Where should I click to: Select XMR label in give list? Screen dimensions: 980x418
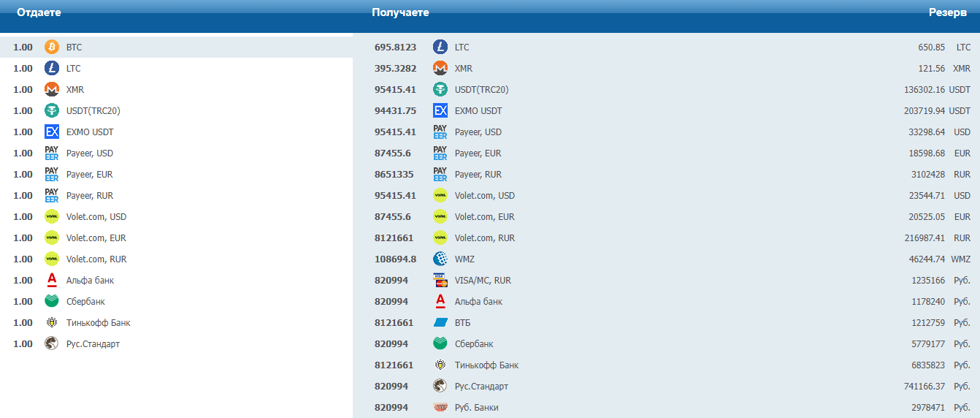point(75,90)
